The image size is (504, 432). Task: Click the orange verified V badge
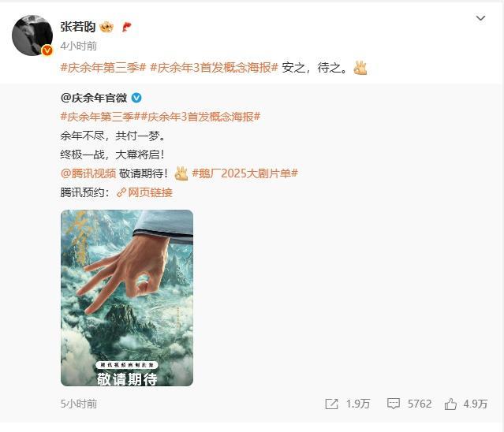point(47,50)
